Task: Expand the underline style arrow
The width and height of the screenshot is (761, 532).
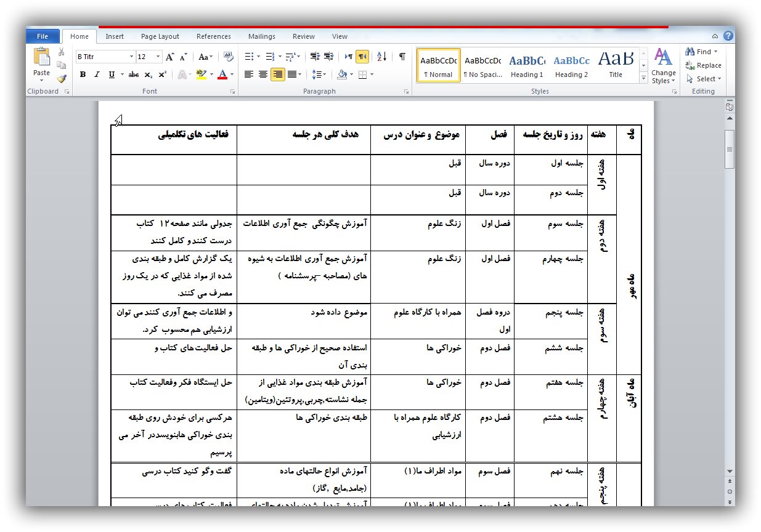Action: tap(121, 75)
